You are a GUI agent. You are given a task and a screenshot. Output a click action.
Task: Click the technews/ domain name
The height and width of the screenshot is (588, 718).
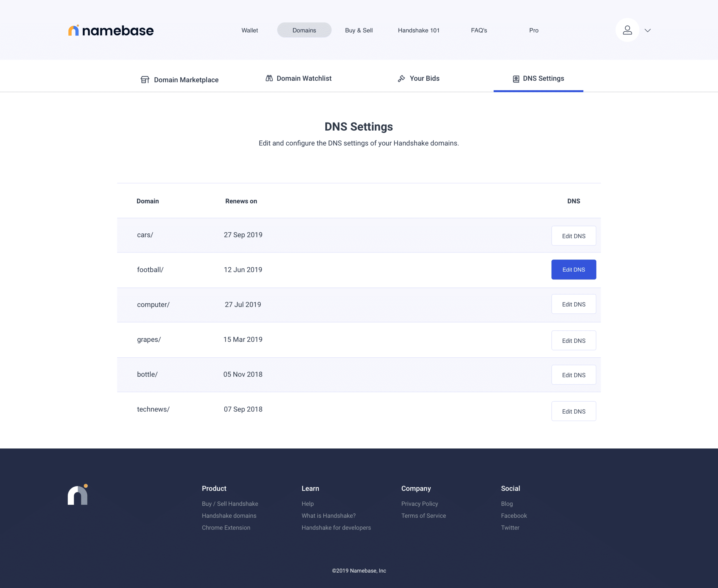(x=153, y=409)
